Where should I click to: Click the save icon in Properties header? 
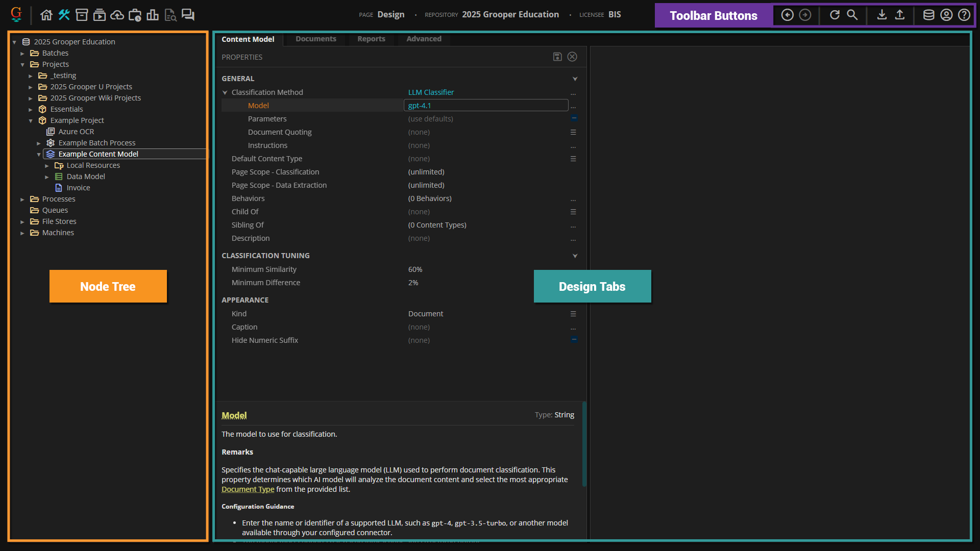(557, 57)
